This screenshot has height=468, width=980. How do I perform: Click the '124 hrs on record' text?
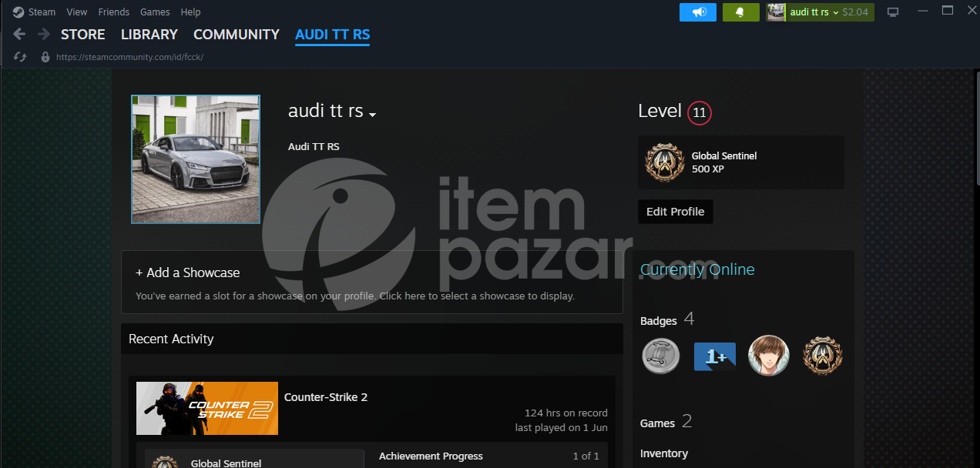tap(566, 413)
